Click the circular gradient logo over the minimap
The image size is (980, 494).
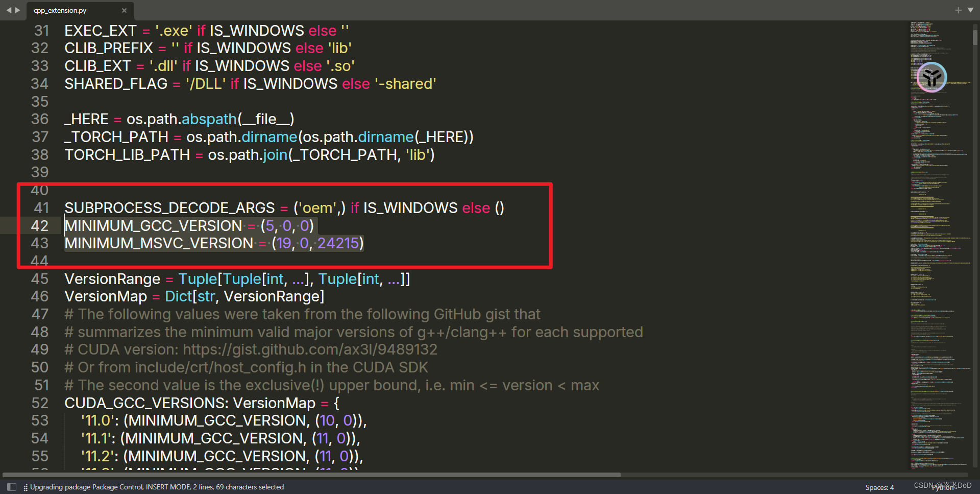click(931, 77)
